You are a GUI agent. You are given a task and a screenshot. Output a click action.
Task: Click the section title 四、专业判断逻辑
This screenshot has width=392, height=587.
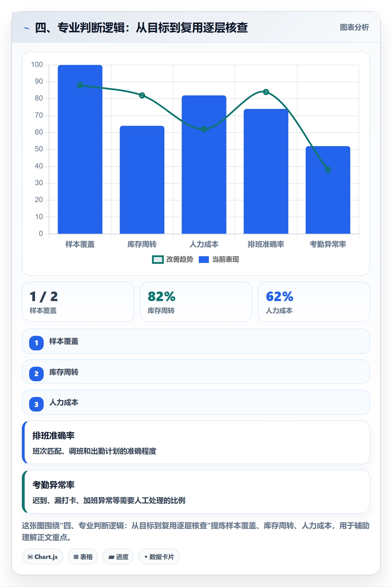coord(141,27)
